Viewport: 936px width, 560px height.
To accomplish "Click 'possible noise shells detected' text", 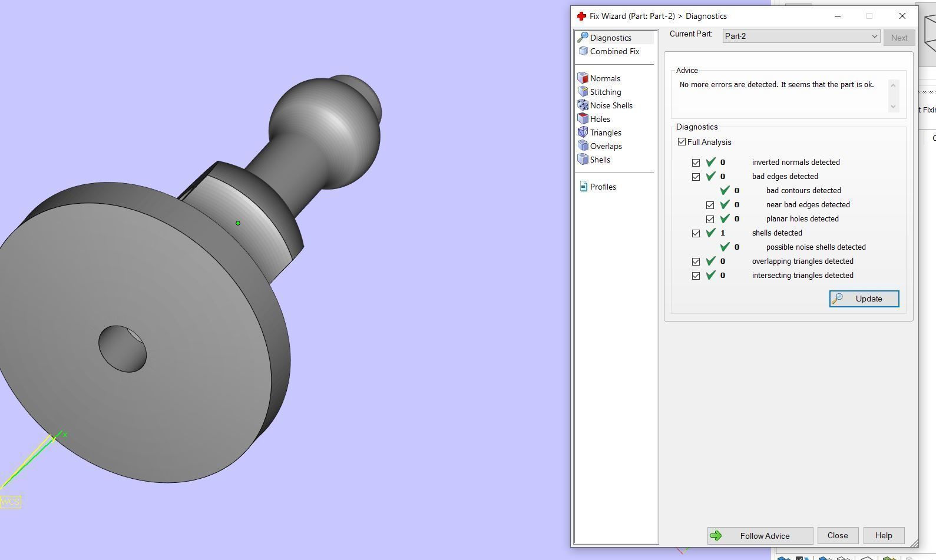I will tap(816, 247).
